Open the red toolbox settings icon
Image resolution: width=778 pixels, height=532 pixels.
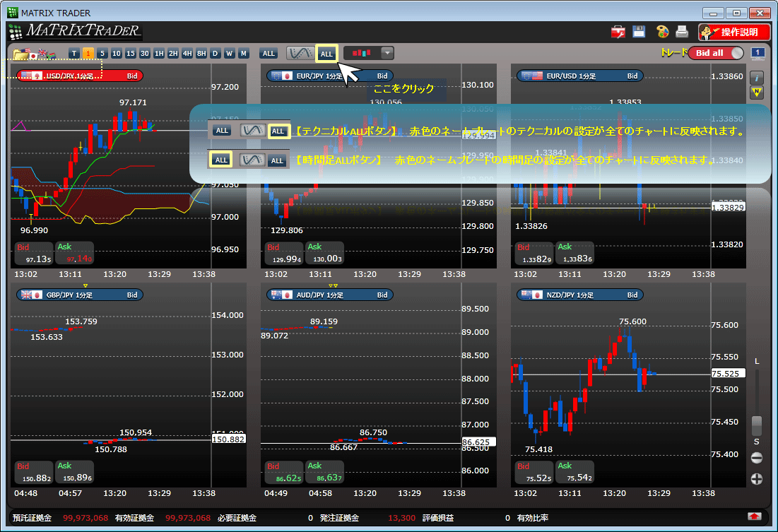click(618, 32)
